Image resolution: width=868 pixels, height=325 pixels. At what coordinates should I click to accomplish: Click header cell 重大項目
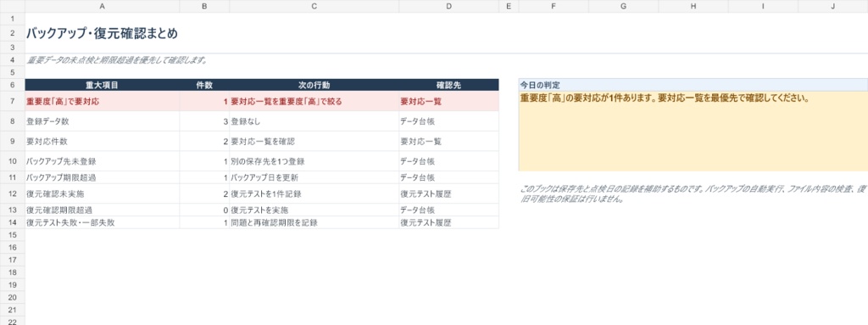(103, 86)
